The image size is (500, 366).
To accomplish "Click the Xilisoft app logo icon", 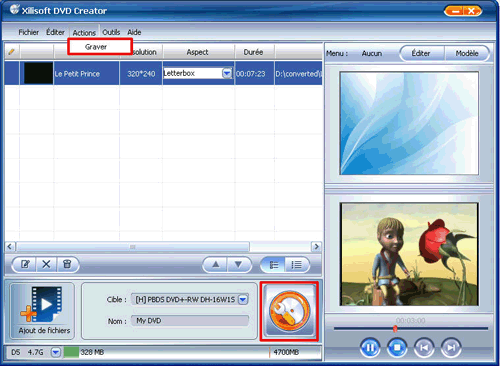I will (14, 9).
